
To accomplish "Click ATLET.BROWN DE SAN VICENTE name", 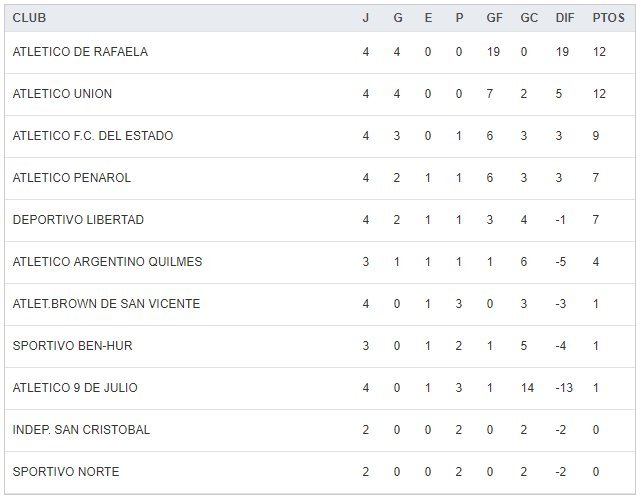I will point(106,304).
